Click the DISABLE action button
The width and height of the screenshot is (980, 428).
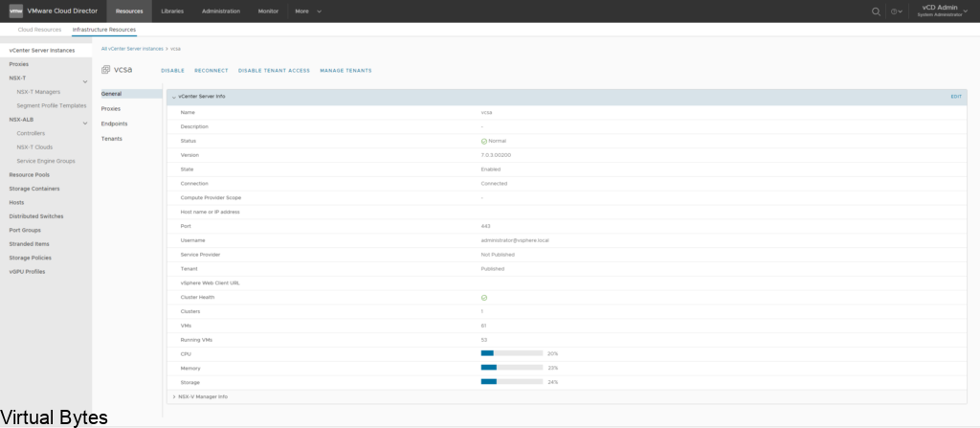click(x=172, y=71)
